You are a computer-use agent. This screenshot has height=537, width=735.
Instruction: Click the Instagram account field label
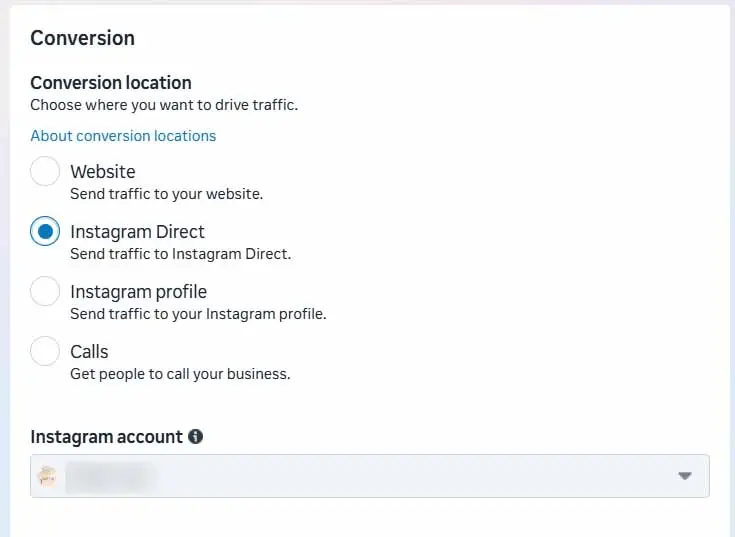pos(106,437)
